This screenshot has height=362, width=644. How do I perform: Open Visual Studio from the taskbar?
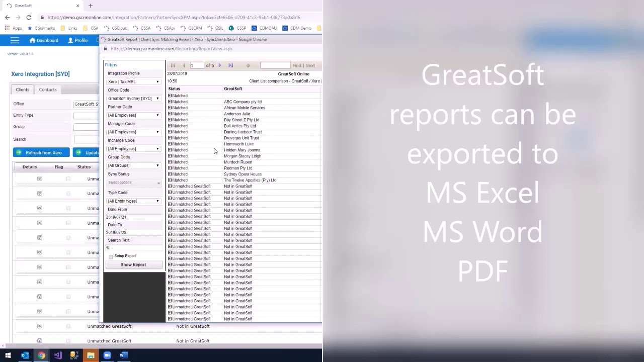pyautogui.click(x=58, y=355)
